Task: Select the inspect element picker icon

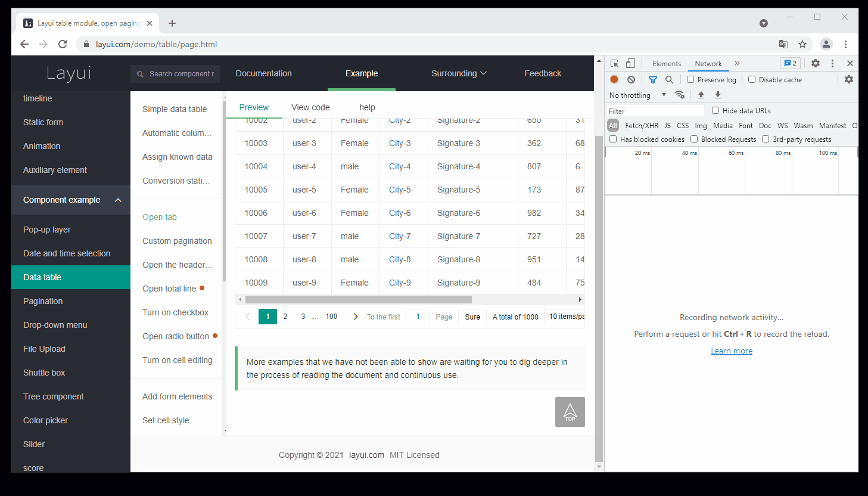Action: point(615,63)
